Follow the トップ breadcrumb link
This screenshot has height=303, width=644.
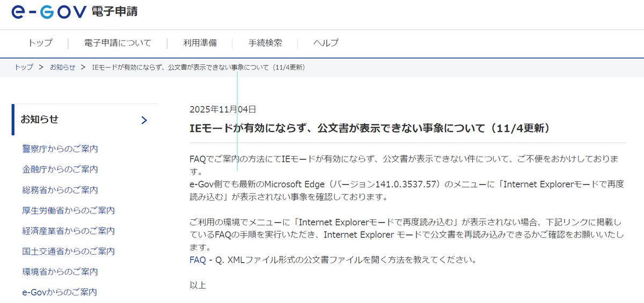coord(24,67)
